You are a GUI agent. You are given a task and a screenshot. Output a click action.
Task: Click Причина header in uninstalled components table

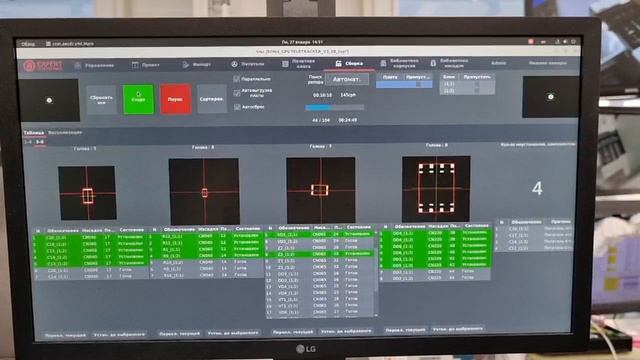pos(560,222)
